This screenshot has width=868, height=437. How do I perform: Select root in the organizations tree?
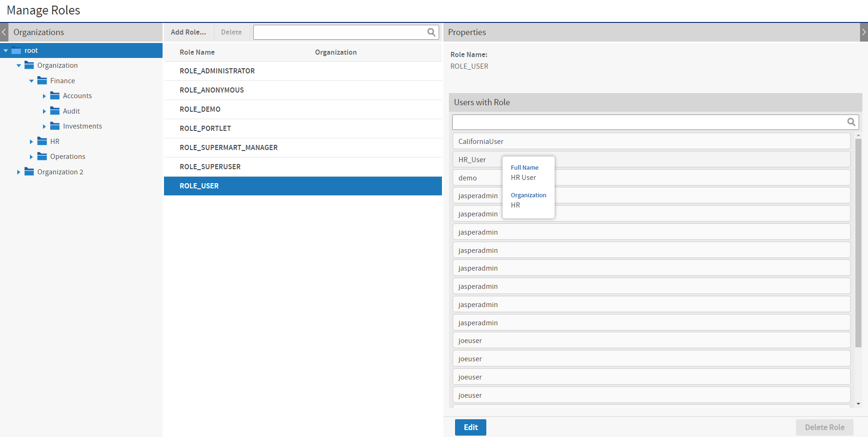click(31, 50)
